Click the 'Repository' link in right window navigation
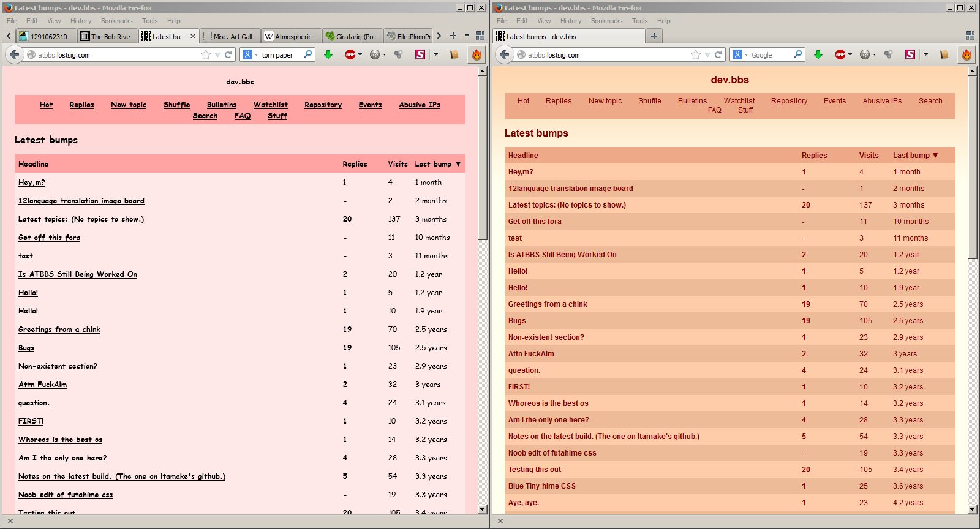980x529 pixels. (x=789, y=101)
